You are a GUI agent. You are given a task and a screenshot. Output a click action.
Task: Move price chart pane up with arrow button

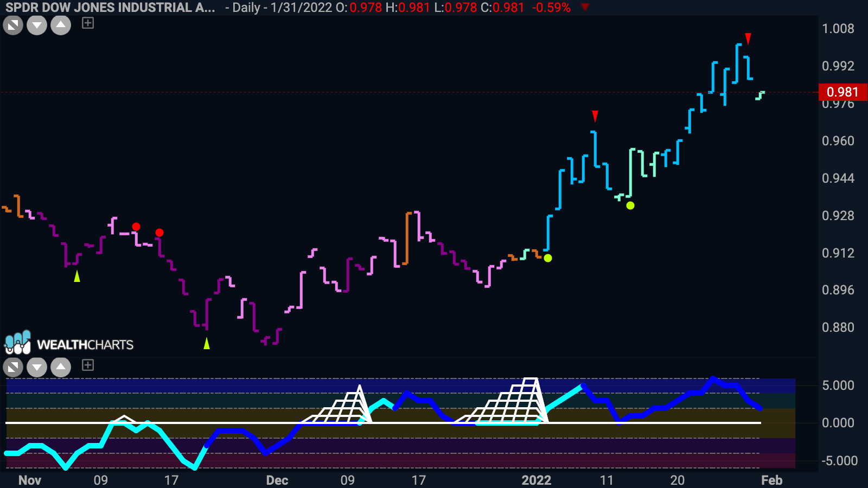pos(61,25)
